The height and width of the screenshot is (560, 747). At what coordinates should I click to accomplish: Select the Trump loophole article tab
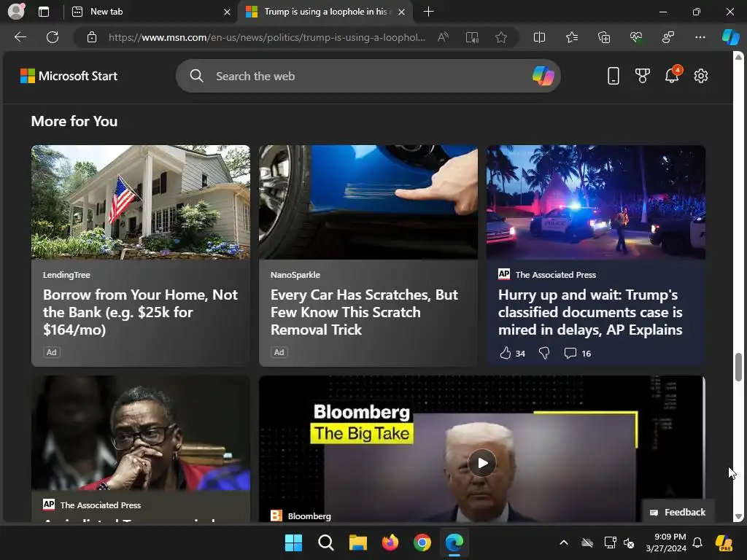[325, 12]
